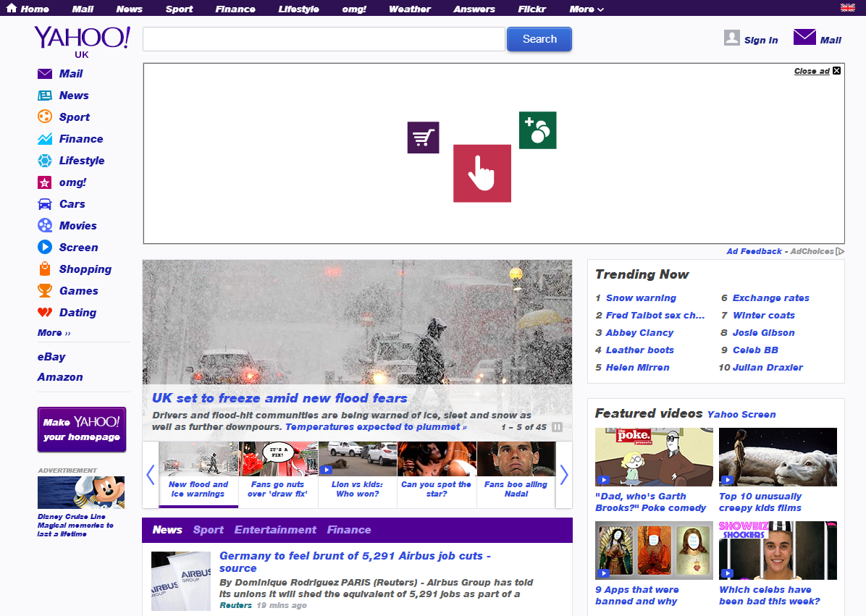Open the Mail envelope icon in sidebar
This screenshot has width=866, height=616.
[x=45, y=74]
